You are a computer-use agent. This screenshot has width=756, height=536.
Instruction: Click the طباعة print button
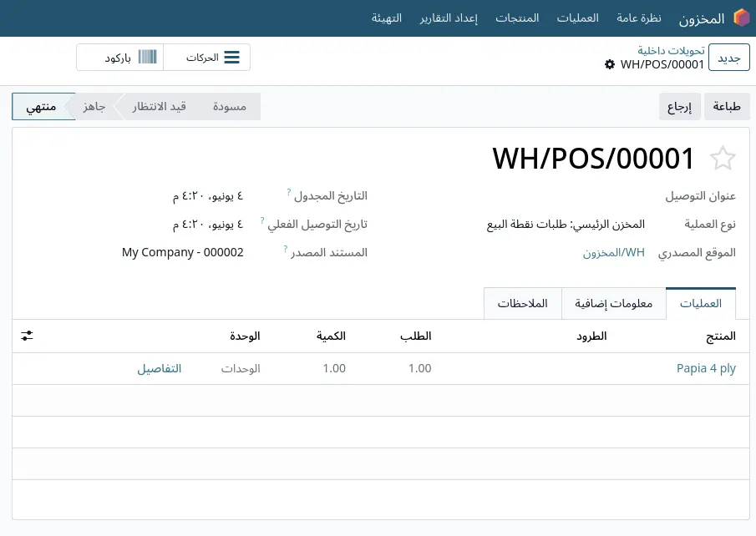(727, 107)
